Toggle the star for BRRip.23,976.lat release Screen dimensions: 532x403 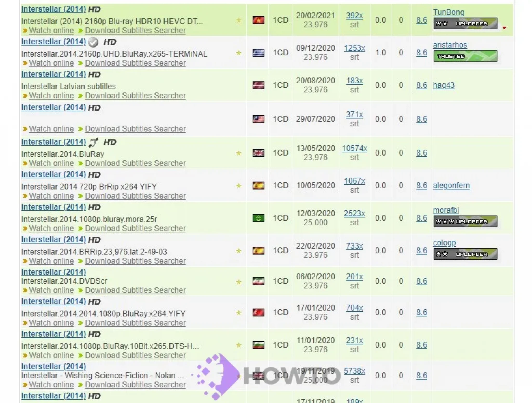point(239,251)
